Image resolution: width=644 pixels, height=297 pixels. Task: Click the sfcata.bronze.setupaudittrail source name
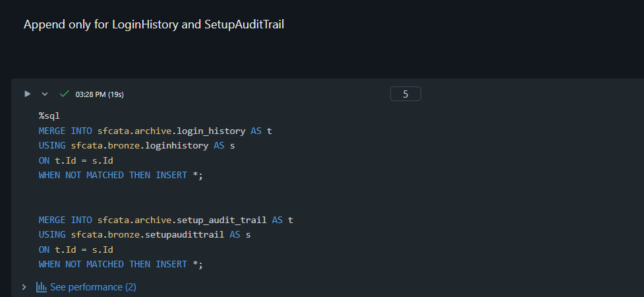point(148,234)
